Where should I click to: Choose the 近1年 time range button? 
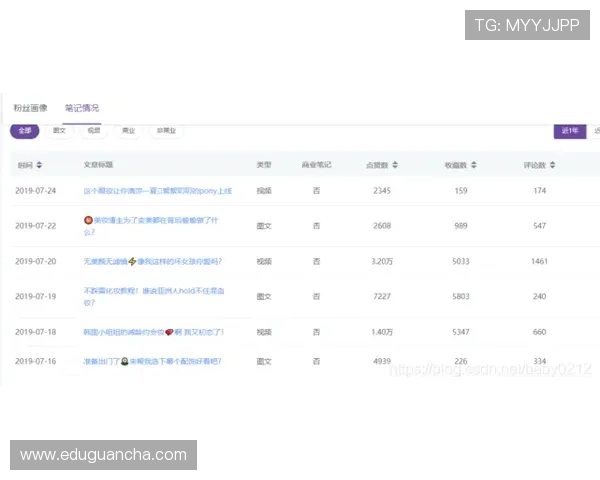pyautogui.click(x=570, y=131)
